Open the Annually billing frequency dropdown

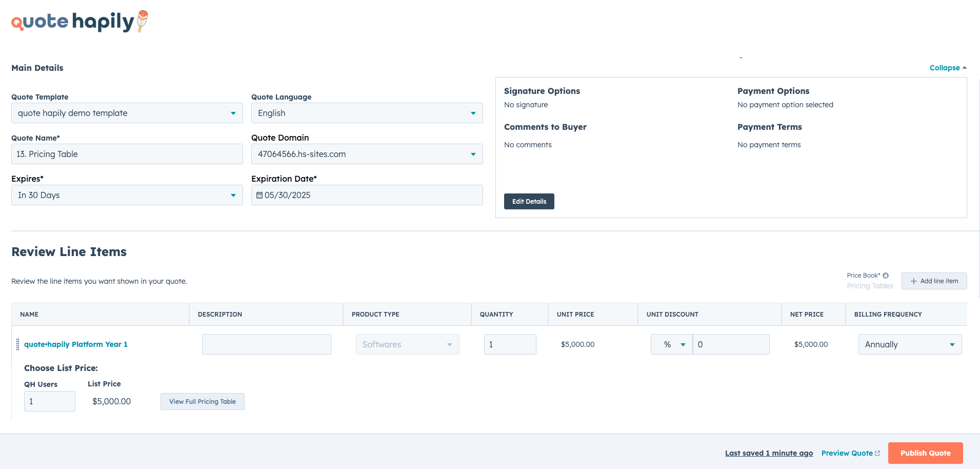coord(910,344)
